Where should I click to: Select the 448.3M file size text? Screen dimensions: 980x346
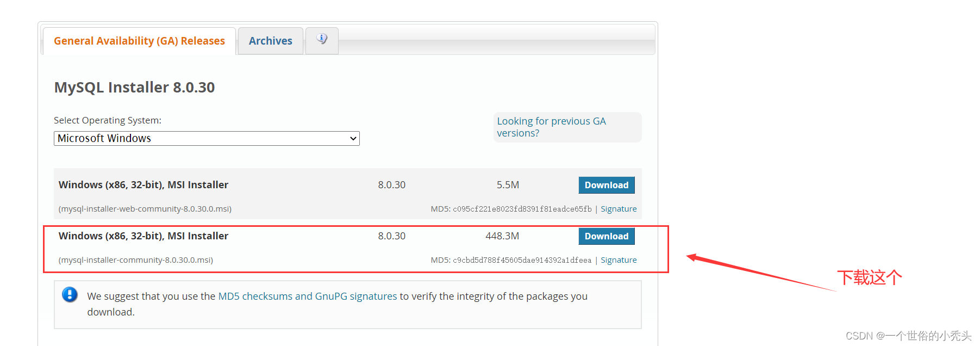tap(502, 236)
